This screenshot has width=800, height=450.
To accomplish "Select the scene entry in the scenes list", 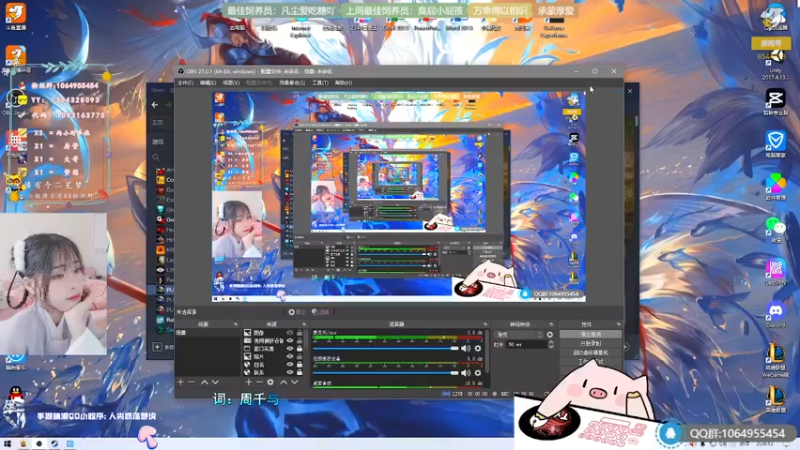I will click(x=207, y=333).
